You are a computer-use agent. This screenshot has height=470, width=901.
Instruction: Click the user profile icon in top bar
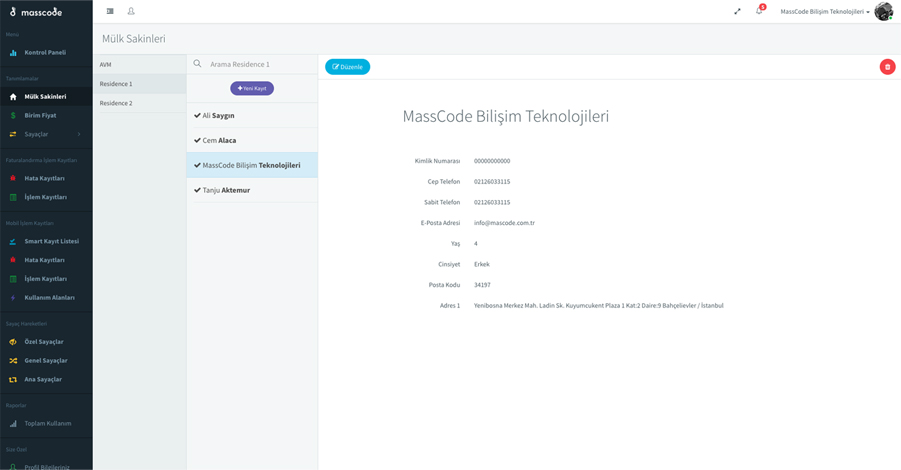coord(131,11)
